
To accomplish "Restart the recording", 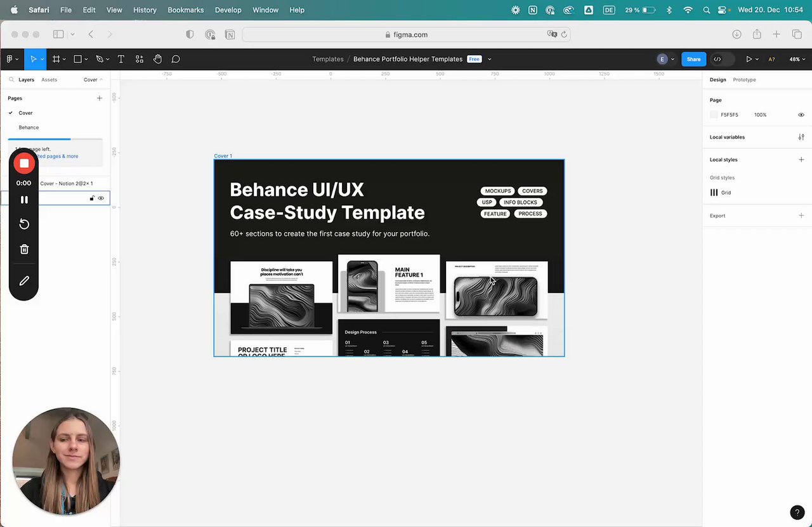I will 24,224.
